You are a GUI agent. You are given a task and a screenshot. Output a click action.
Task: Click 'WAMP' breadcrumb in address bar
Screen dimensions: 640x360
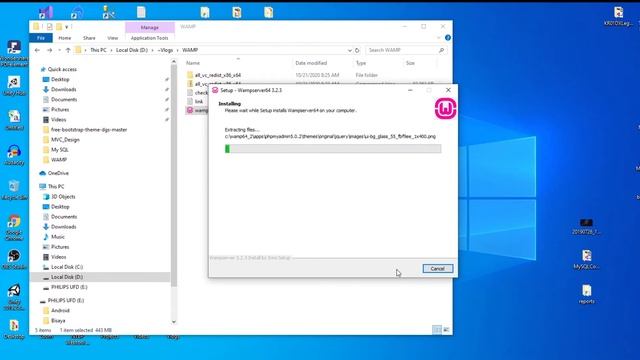(190, 50)
